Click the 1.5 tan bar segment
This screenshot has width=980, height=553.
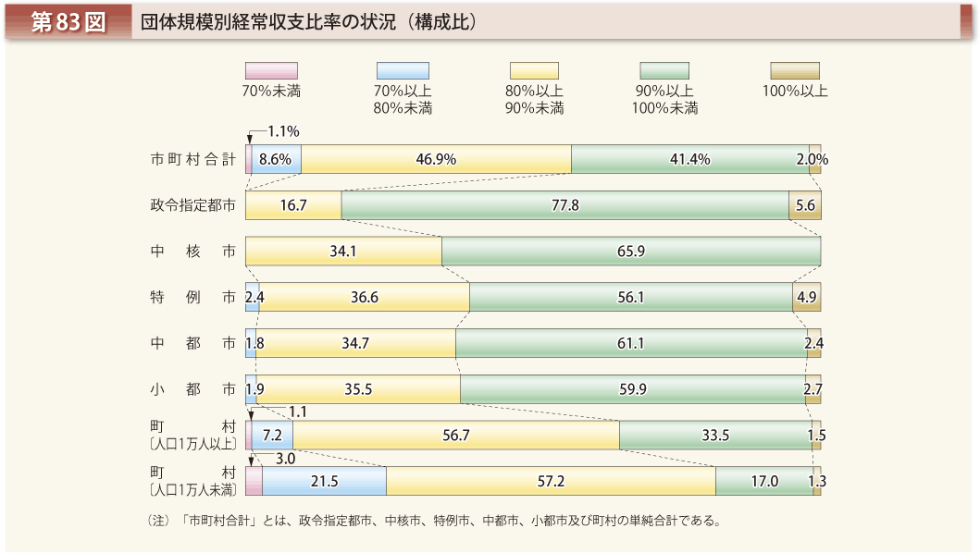tap(817, 435)
